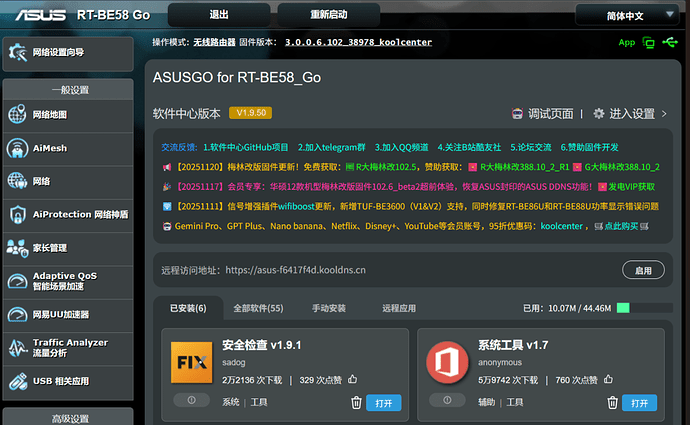690x425 pixels.
Task: Click the Adaptive QoS gauge icon
Action: click(x=18, y=281)
